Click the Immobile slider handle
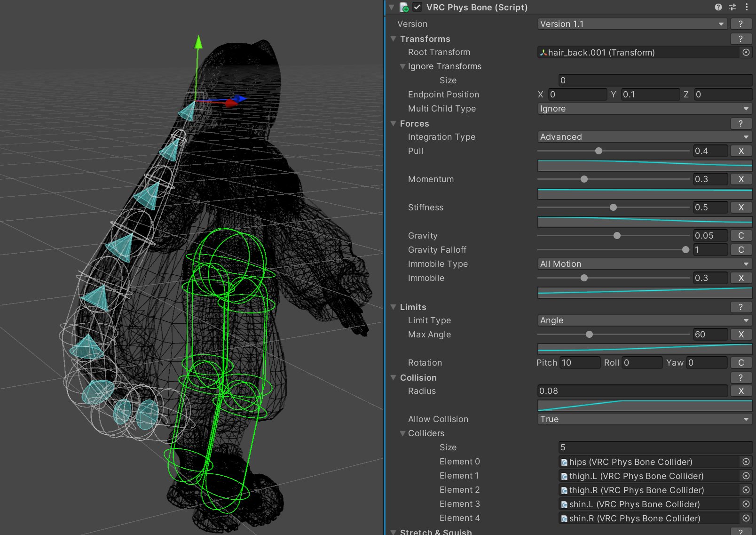 (584, 278)
